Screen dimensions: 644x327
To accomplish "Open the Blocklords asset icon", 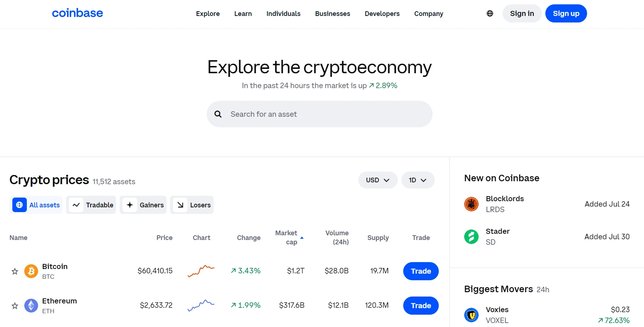I will (x=471, y=204).
